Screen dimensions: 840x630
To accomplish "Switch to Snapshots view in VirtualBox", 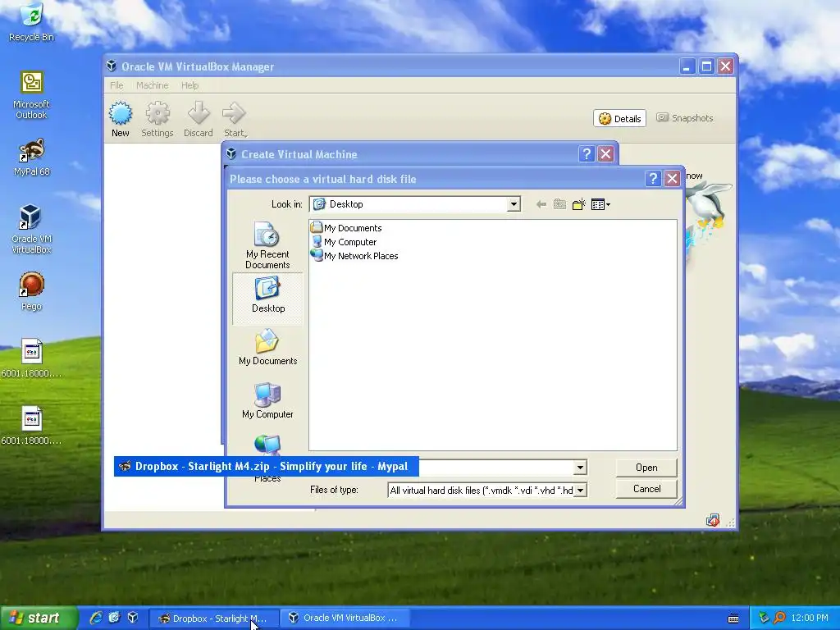I will 685,118.
